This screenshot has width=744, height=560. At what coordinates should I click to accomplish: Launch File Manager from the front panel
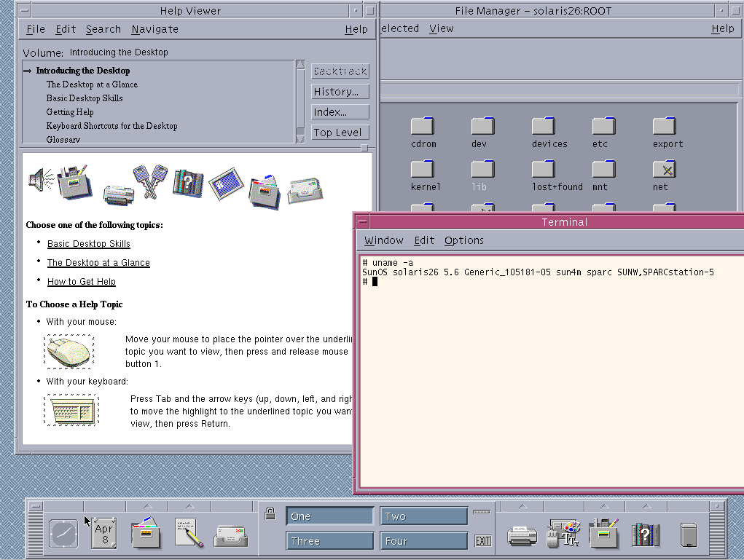coord(146,534)
